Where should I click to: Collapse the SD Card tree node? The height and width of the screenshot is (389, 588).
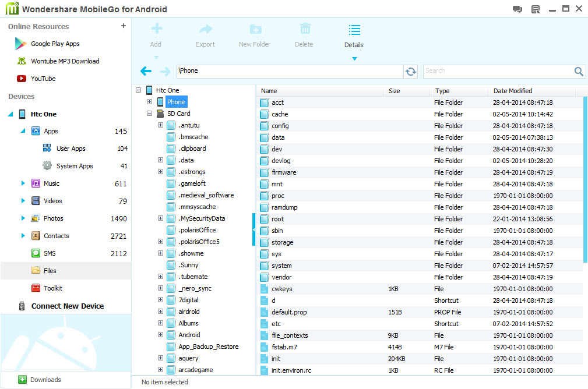tap(149, 113)
